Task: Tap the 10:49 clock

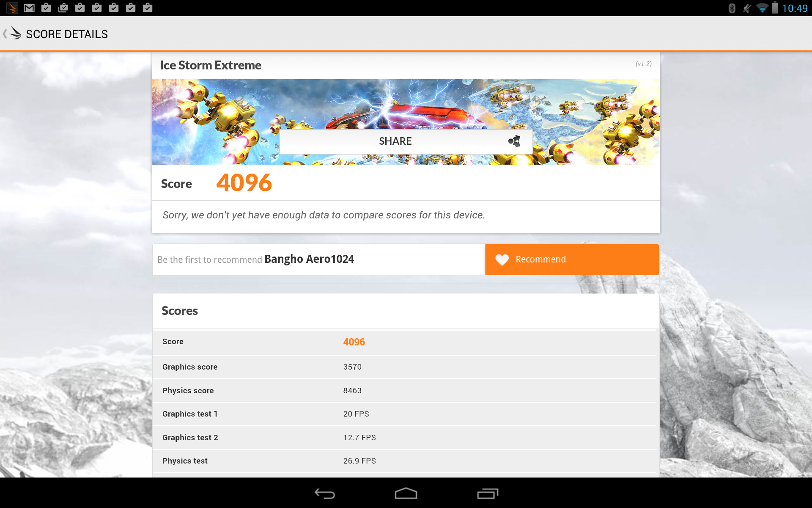Action: coord(795,8)
